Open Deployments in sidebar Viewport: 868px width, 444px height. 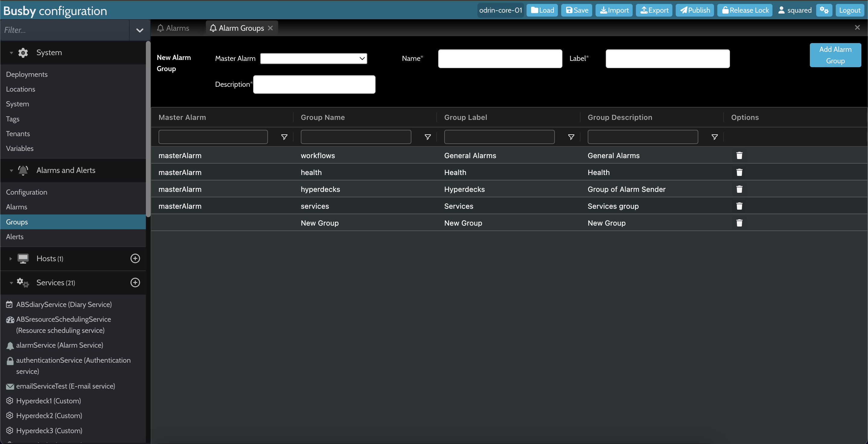tap(27, 74)
